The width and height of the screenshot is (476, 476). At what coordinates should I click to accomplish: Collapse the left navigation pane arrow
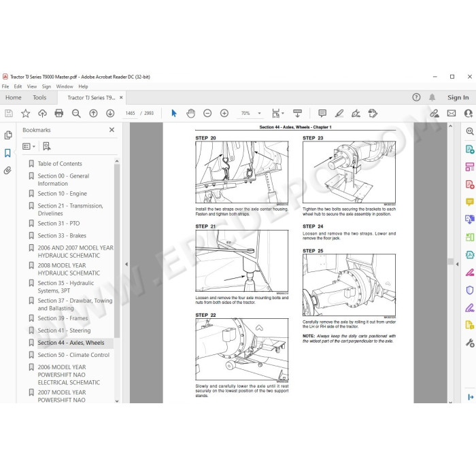pyautogui.click(x=126, y=264)
